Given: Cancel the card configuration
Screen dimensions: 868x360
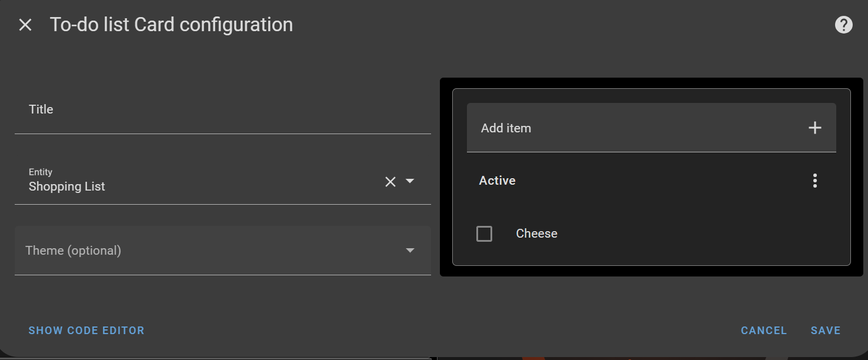Looking at the screenshot, I should point(763,330).
